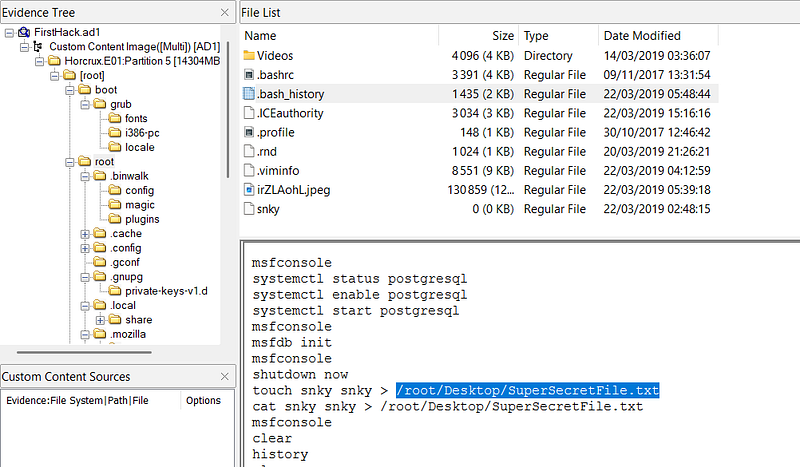
Task: Select the .bashrc file icon
Action: pyautogui.click(x=249, y=75)
